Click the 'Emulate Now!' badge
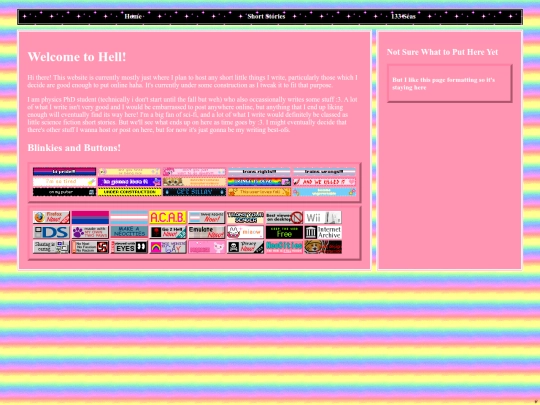This screenshot has height=405, width=540. (207, 232)
